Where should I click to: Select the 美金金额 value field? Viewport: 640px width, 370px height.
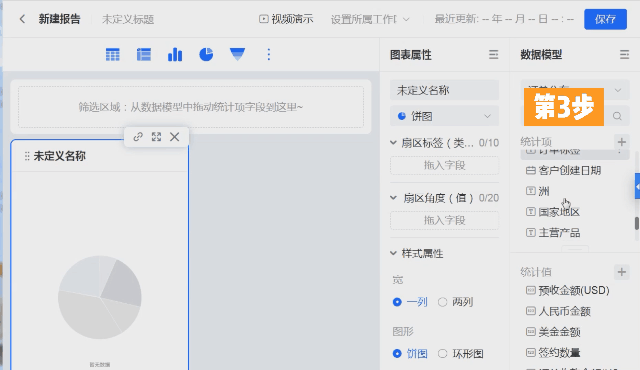559,332
